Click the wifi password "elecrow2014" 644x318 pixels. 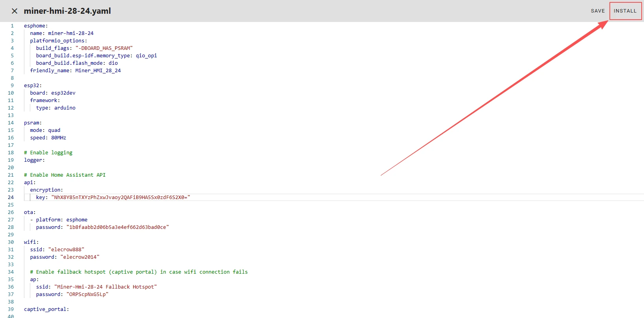(x=80, y=257)
